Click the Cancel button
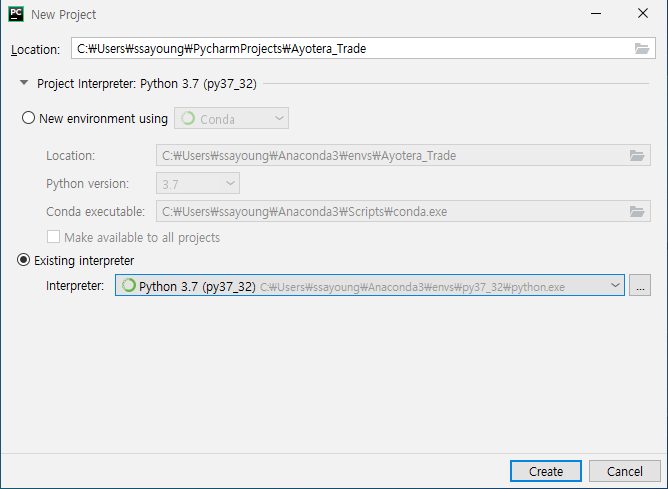668x489 pixels. (x=625, y=471)
